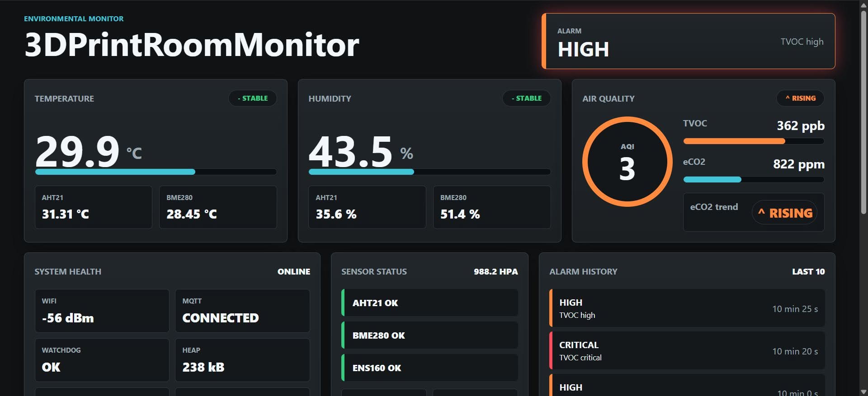This screenshot has height=396, width=868.
Task: Click the ENS160 OK sensor row
Action: click(x=429, y=368)
